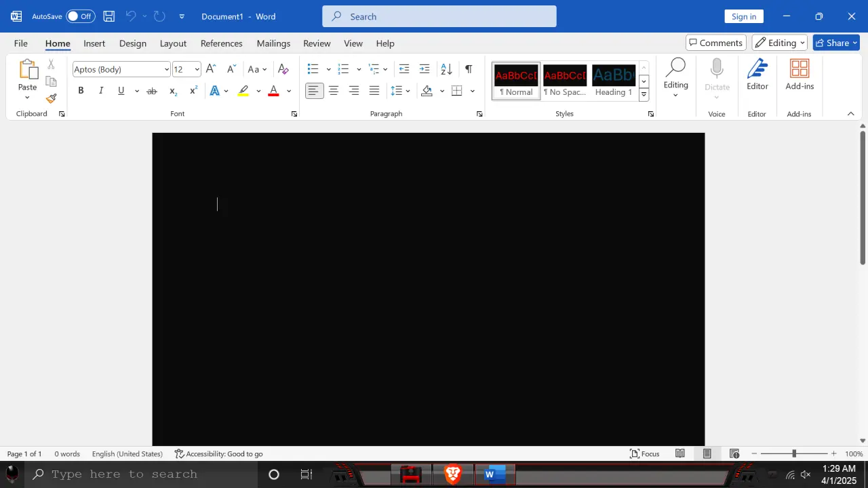Open the numbering list dropdown arrow
The width and height of the screenshot is (868, 488).
[x=359, y=69]
